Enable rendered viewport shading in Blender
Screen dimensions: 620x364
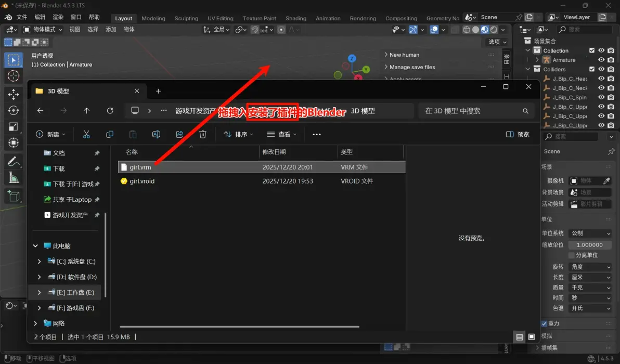(494, 30)
